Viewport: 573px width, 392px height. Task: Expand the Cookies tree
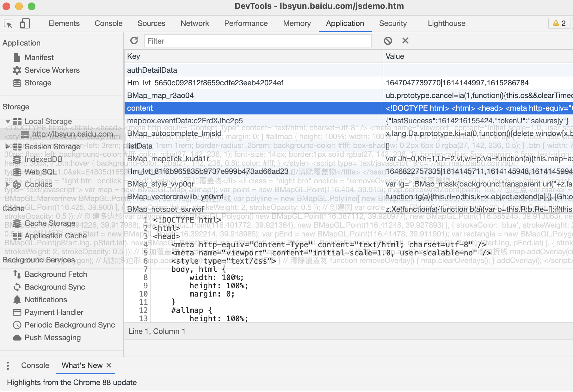point(8,185)
